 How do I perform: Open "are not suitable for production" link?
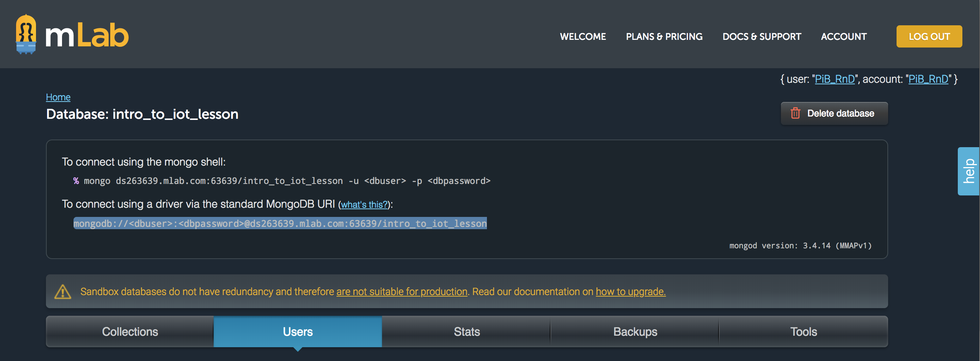402,292
